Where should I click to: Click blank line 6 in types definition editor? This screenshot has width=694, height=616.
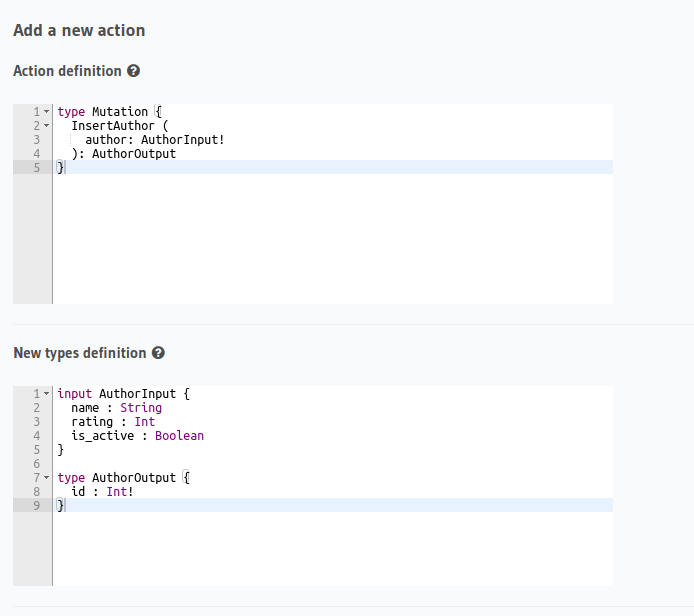pos(200,464)
